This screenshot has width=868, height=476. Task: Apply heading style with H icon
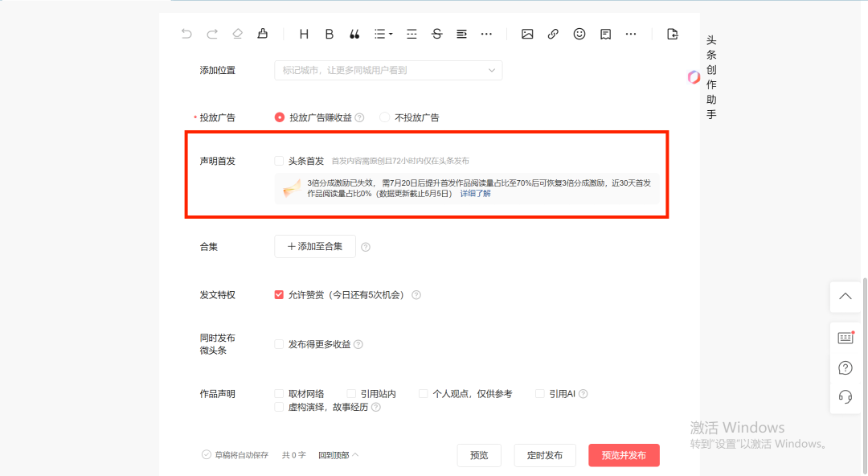[304, 35]
